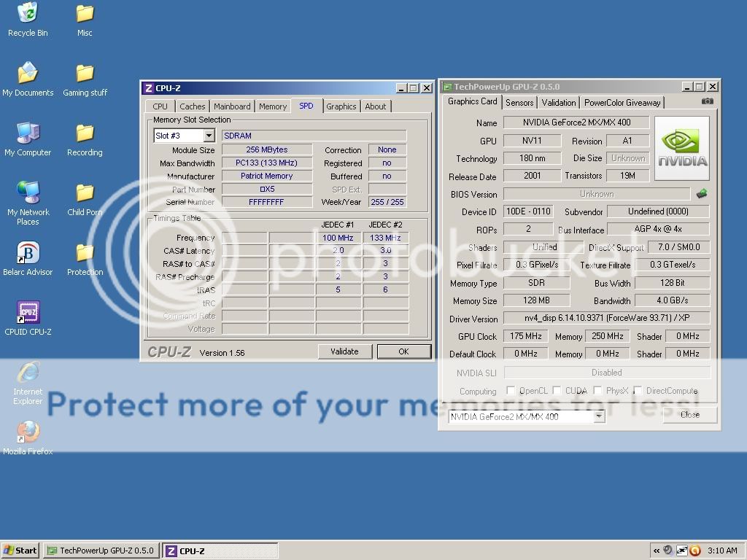Click the NVIDIA logo image
Screen dimensions: 747x560
point(682,149)
